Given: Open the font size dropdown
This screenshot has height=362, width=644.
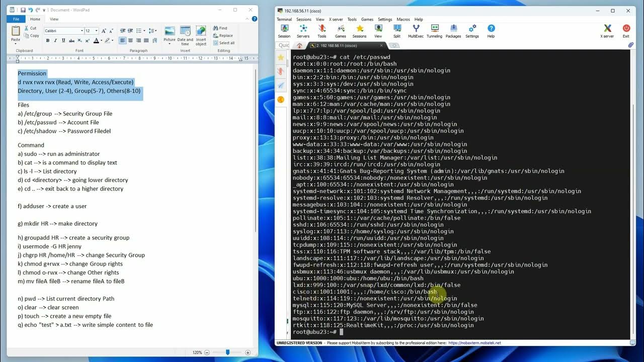Looking at the screenshot, I should (97, 31).
